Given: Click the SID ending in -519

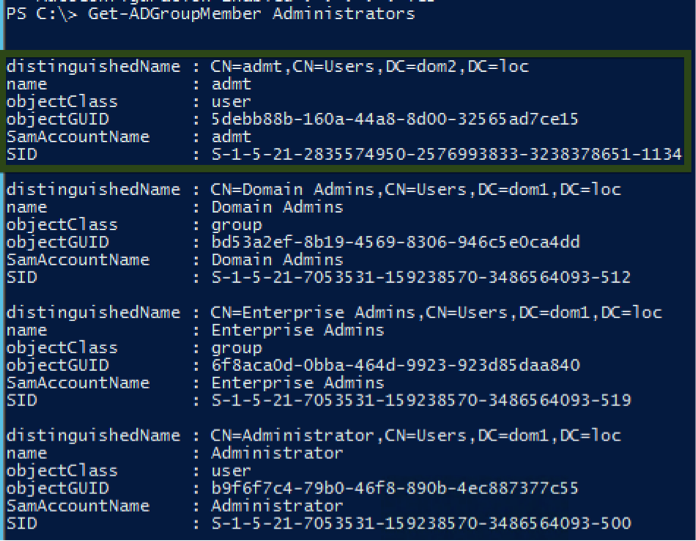Looking at the screenshot, I should (420, 400).
